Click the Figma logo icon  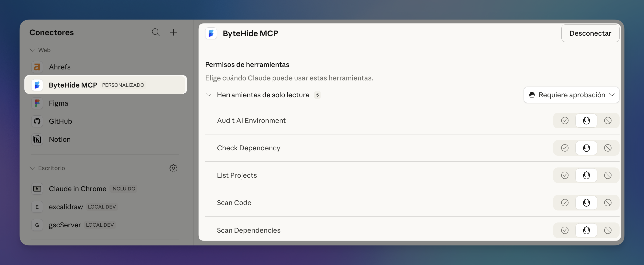pyautogui.click(x=37, y=103)
